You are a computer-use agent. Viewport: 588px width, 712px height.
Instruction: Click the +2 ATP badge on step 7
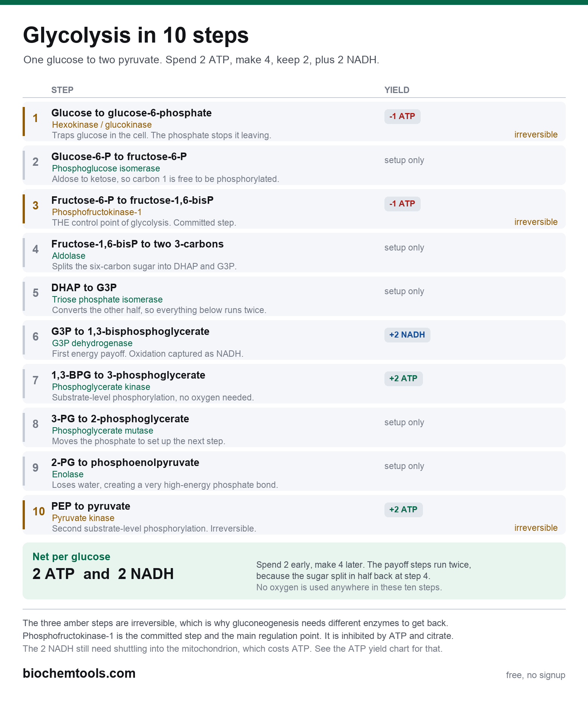[x=403, y=379]
